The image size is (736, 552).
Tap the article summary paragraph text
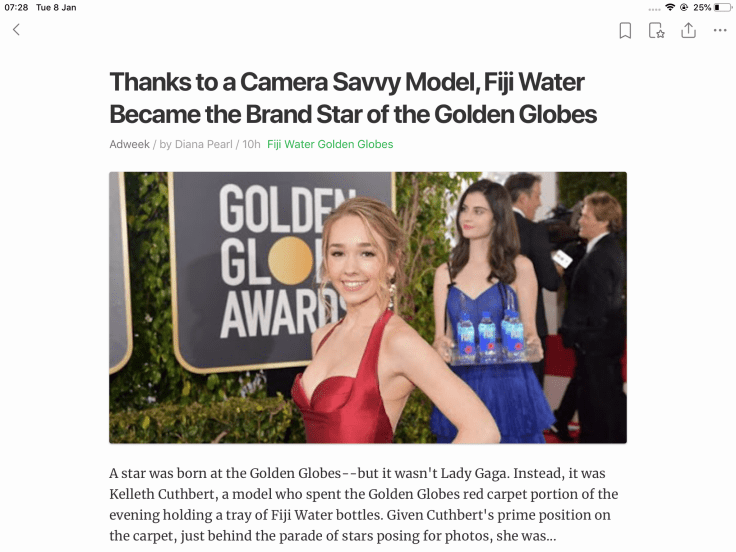tap(364, 505)
